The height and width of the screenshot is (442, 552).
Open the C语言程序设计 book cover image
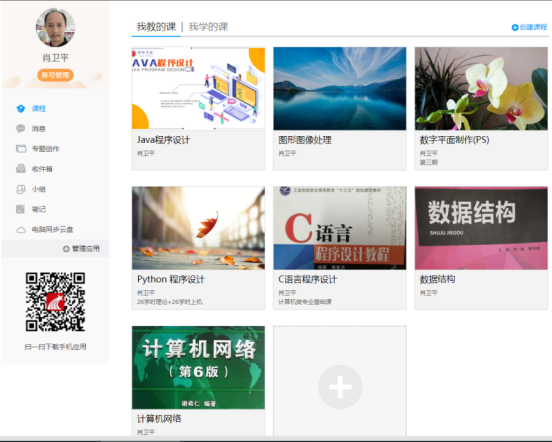tap(340, 228)
